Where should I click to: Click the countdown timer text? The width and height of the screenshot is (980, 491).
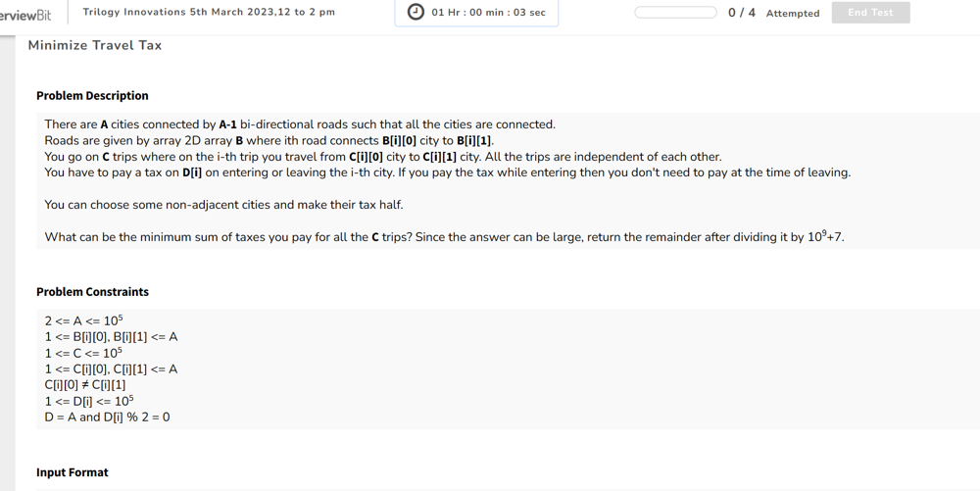point(488,13)
